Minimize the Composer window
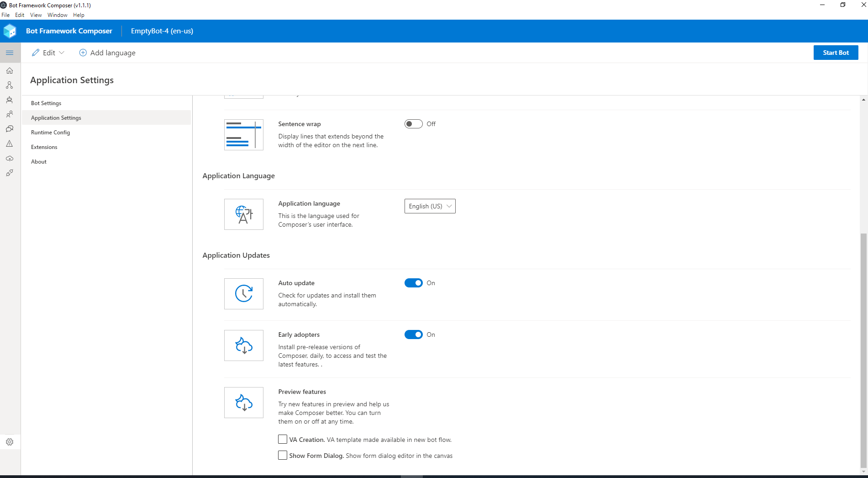 (822, 5)
